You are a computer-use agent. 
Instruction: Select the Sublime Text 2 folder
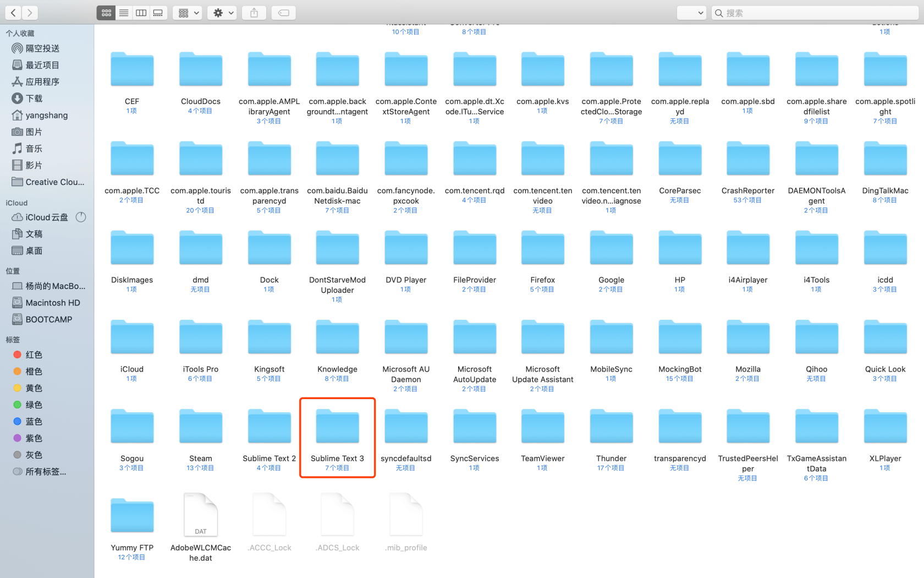tap(269, 427)
